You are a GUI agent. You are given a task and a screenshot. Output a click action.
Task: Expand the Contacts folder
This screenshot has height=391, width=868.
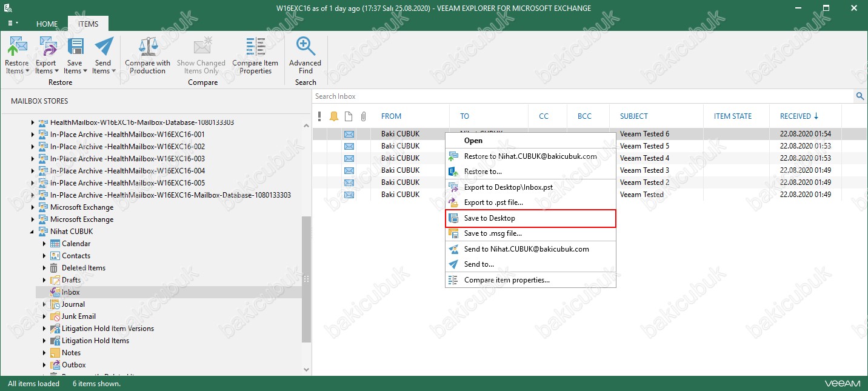click(x=44, y=256)
